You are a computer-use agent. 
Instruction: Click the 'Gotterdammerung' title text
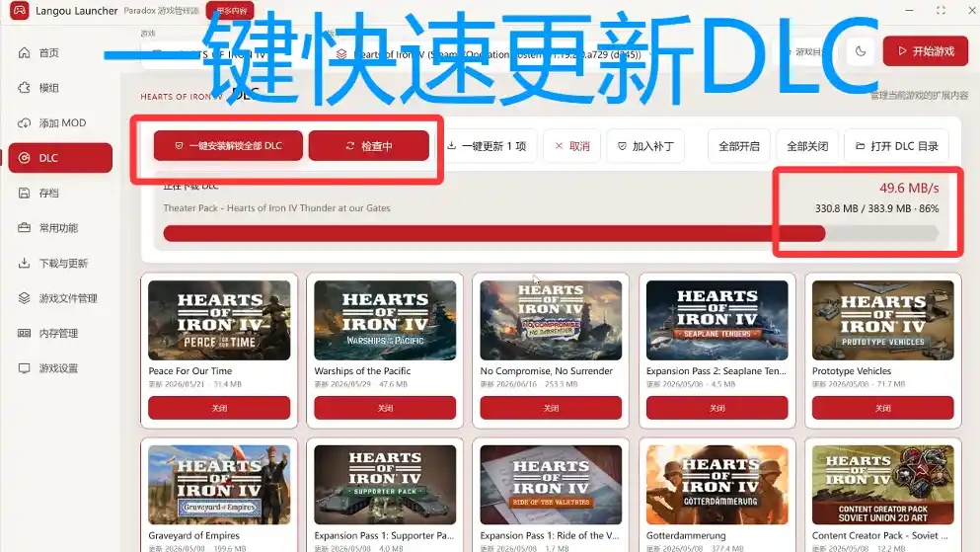[686, 536]
